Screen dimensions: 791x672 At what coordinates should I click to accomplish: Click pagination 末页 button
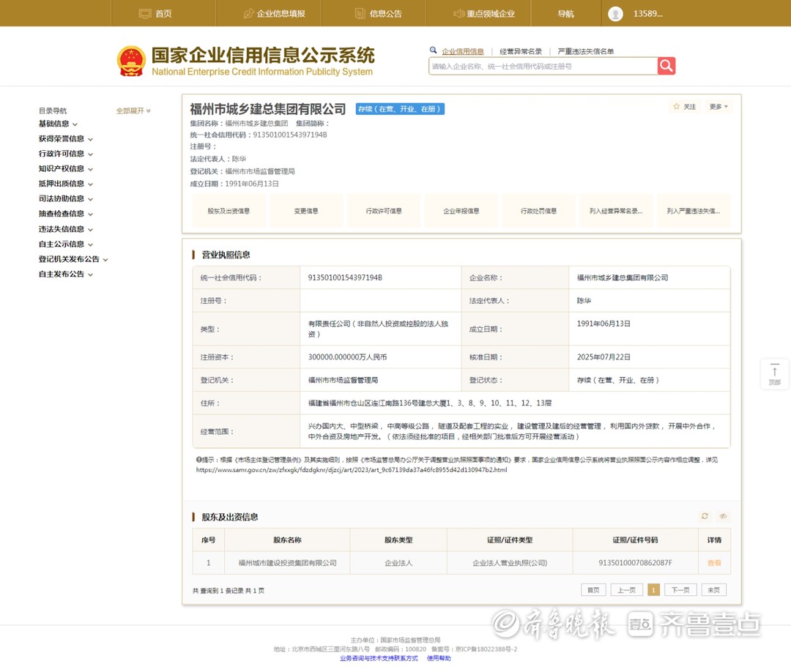click(x=714, y=590)
